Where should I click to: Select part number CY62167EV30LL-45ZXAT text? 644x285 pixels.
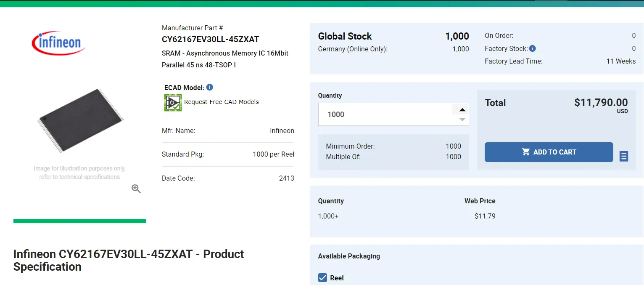[211, 40]
